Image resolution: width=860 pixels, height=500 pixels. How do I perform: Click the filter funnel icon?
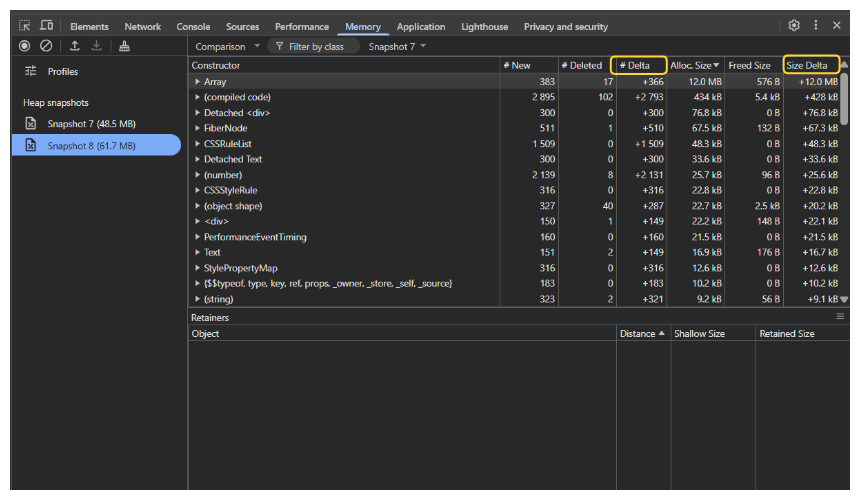point(280,47)
